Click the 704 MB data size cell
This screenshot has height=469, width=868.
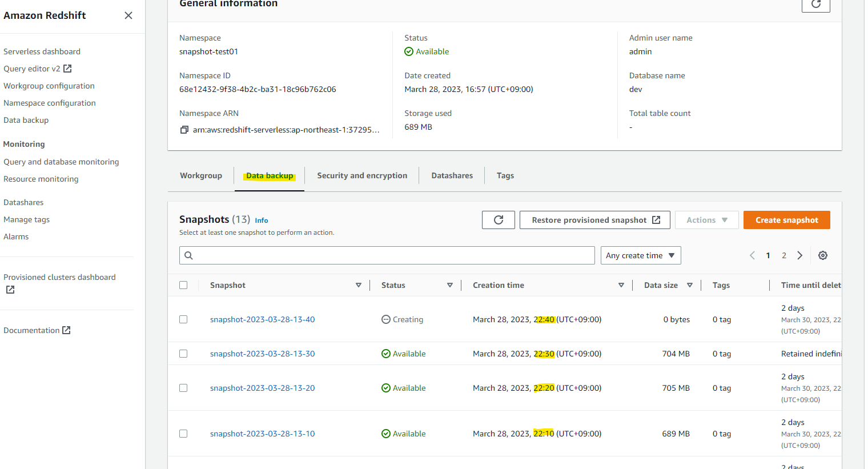(x=676, y=354)
